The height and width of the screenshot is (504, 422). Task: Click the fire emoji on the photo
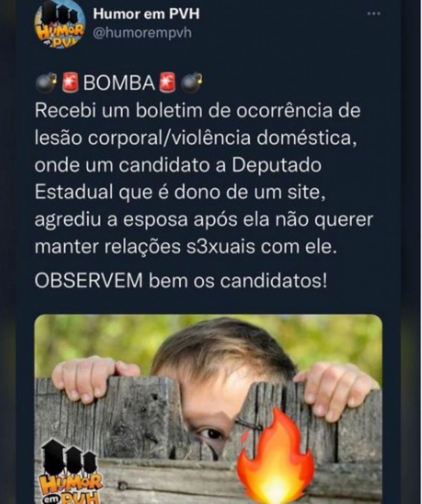275,457
